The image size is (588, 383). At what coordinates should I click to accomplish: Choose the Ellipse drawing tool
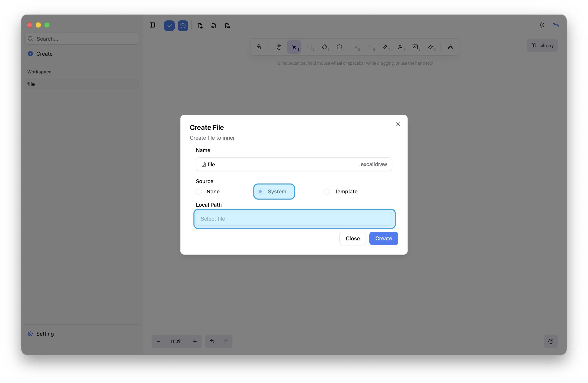339,47
